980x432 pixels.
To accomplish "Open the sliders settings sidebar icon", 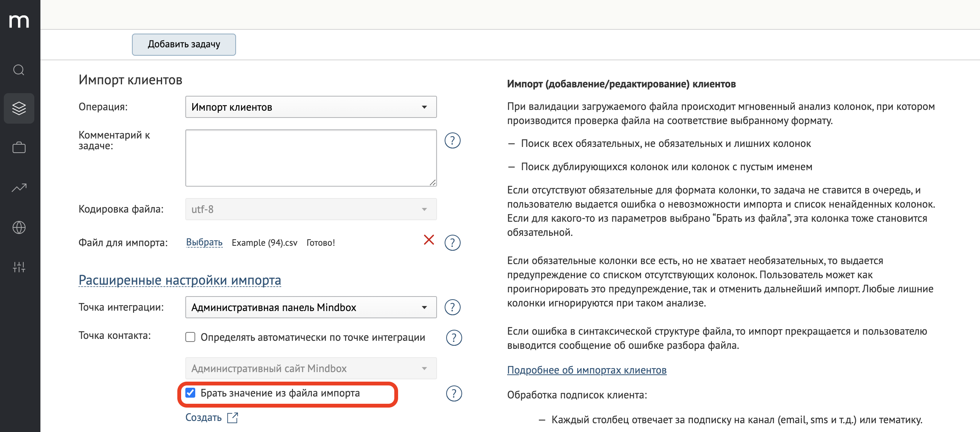I will tap(19, 267).
